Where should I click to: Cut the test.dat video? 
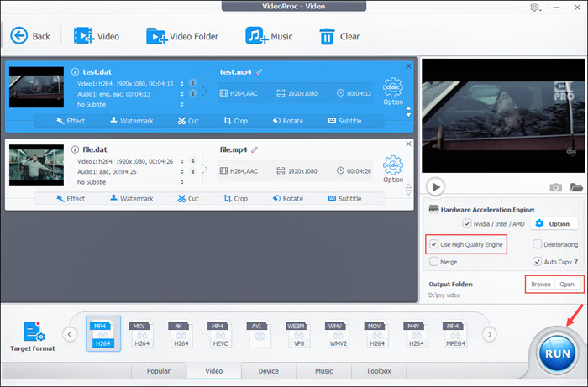tap(188, 121)
